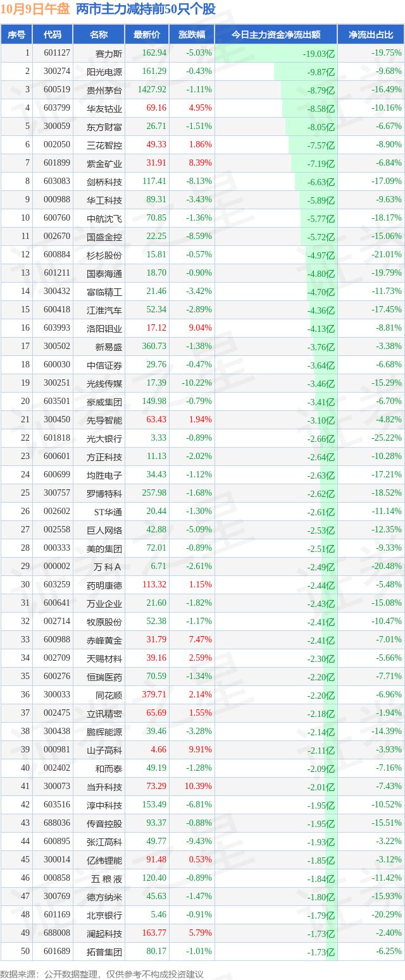Click 北京银行 ratio -20.29%
This screenshot has width=405, height=980.
[x=387, y=915]
